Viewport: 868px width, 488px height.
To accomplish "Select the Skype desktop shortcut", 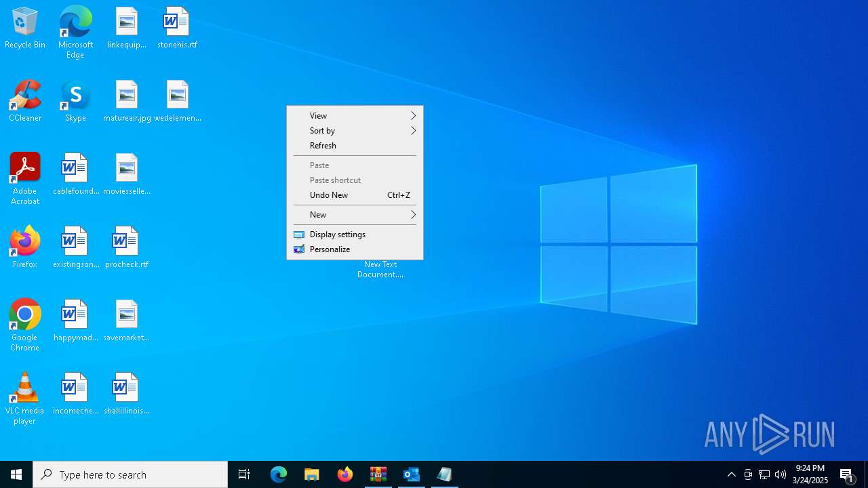I will click(75, 102).
